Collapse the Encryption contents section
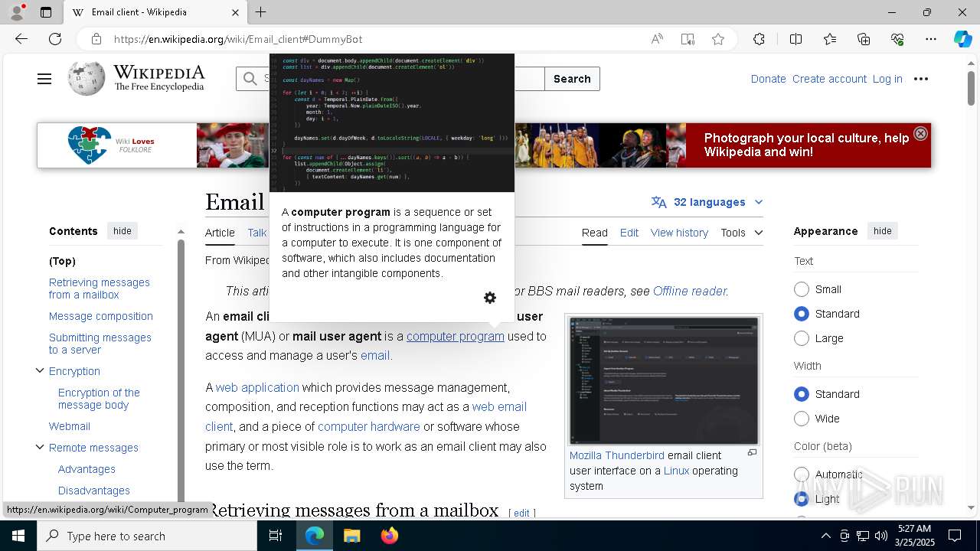This screenshot has width=980, height=551. pos(40,370)
